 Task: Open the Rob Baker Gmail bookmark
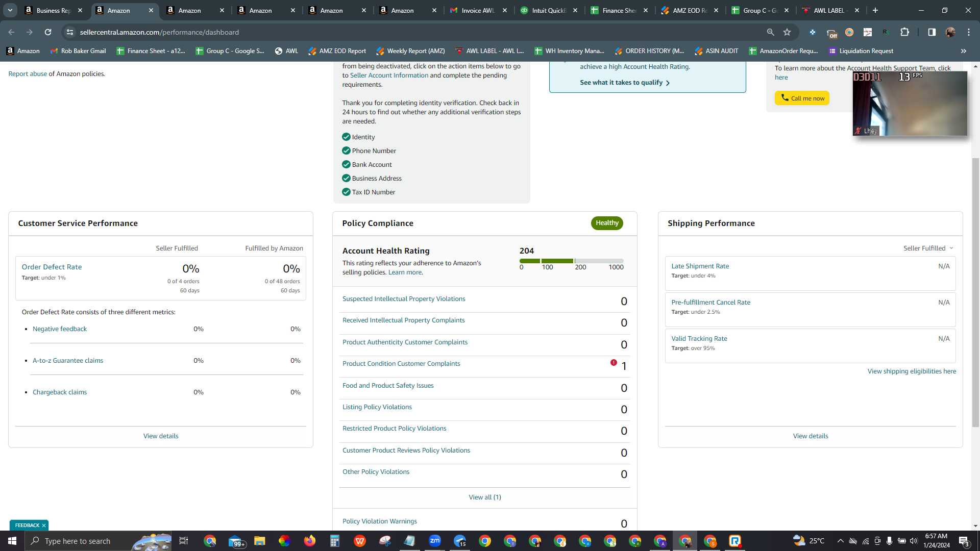click(78, 51)
